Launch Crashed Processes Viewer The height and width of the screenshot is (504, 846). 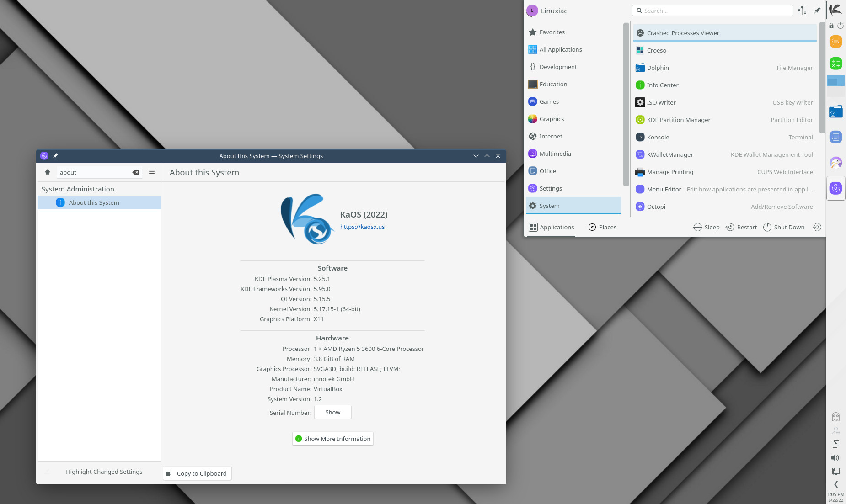pyautogui.click(x=725, y=33)
